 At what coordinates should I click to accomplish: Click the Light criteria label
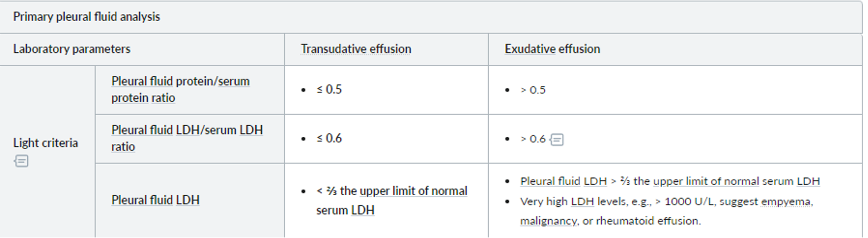[46, 143]
